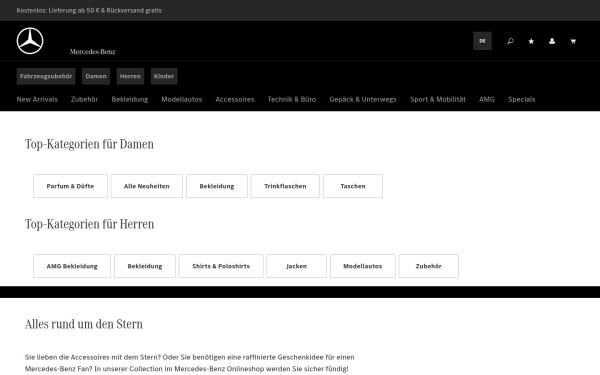Choose Jacken category

click(297, 266)
